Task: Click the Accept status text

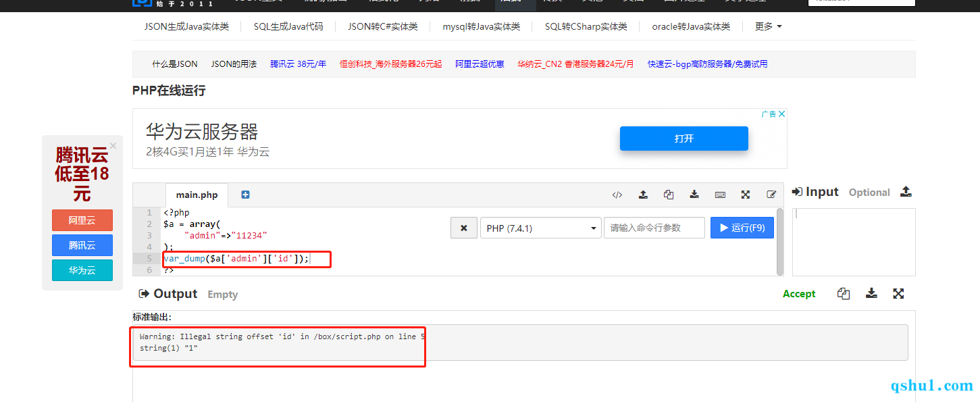Action: click(799, 294)
